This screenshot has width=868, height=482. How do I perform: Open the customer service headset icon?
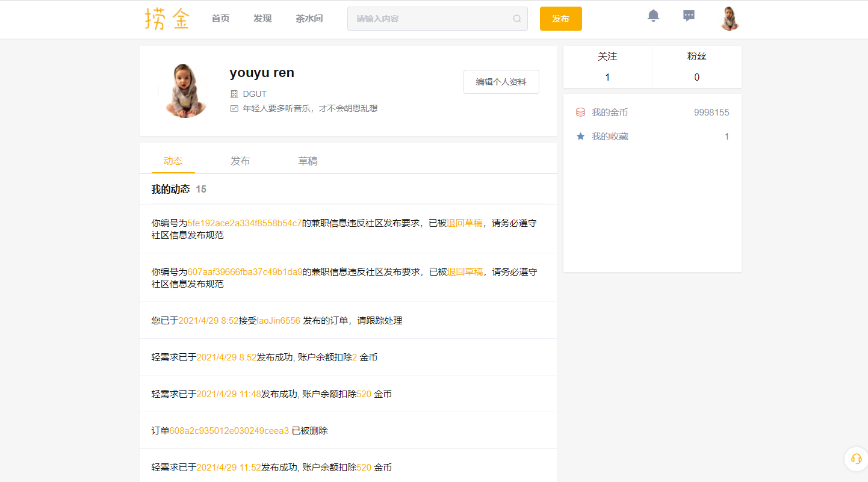pyautogui.click(x=856, y=459)
